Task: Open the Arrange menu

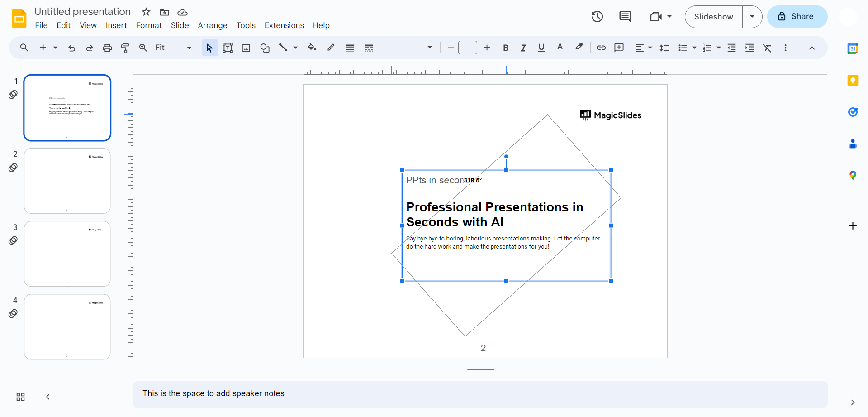Action: (212, 25)
